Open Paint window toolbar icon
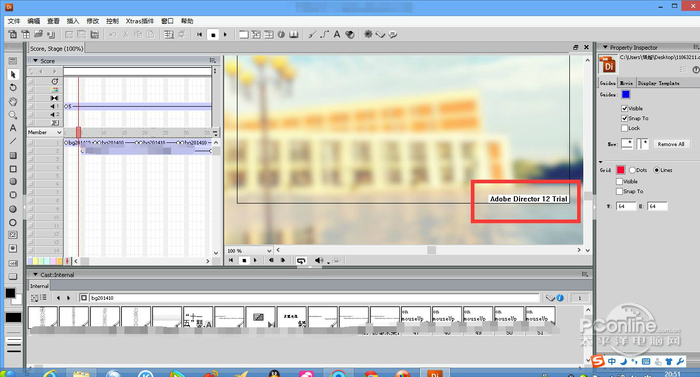This screenshot has width=700, height=377. coord(312,34)
